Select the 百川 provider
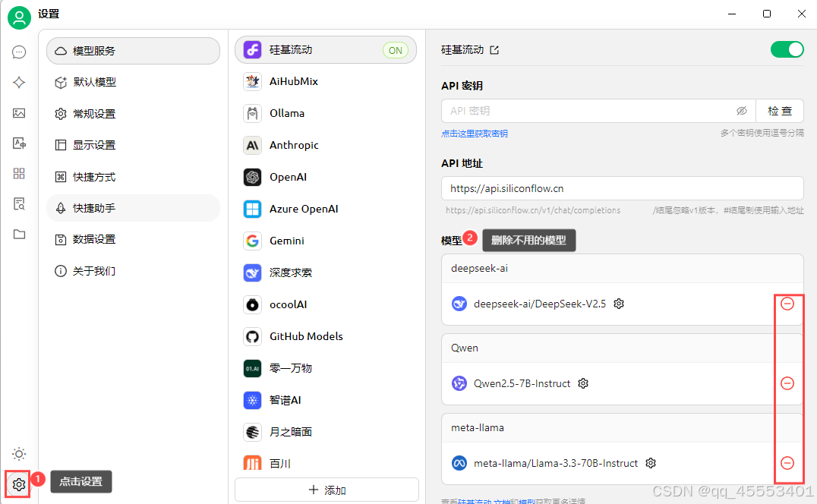Viewport: 817px width, 504px height. tap(326, 463)
